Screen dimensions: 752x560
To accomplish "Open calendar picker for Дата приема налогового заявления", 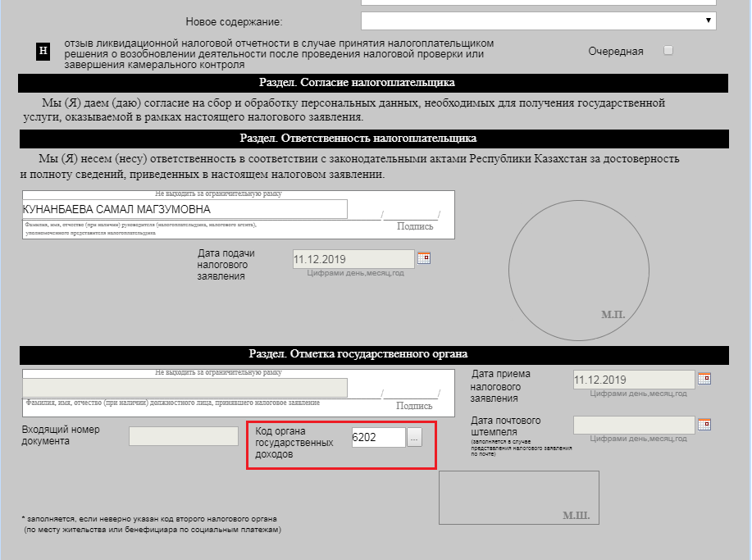I will coord(704,379).
